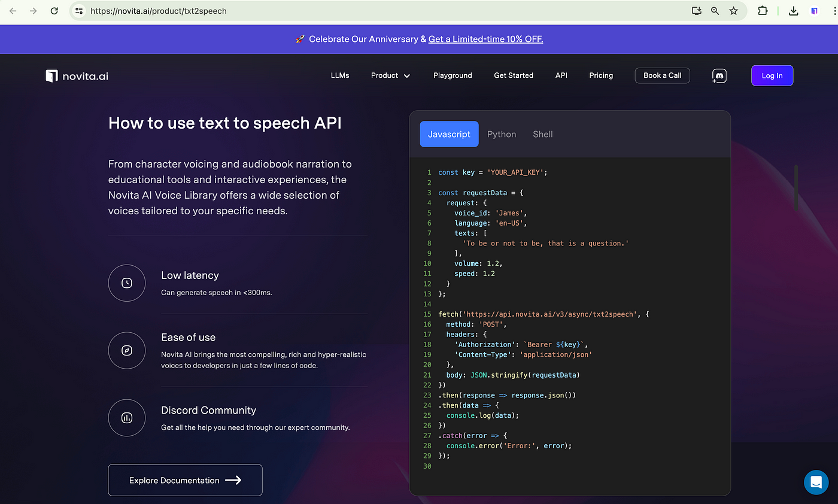This screenshot has width=838, height=504.
Task: Open the Playground menu item
Action: pos(453,75)
